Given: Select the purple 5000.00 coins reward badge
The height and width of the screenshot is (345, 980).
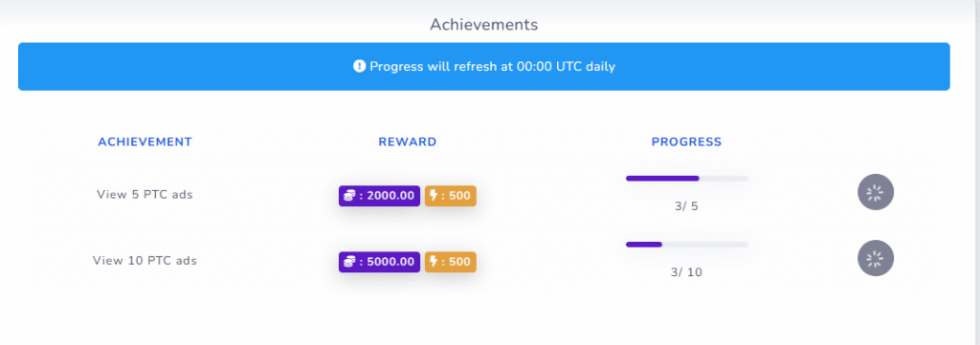Looking at the screenshot, I should [379, 262].
